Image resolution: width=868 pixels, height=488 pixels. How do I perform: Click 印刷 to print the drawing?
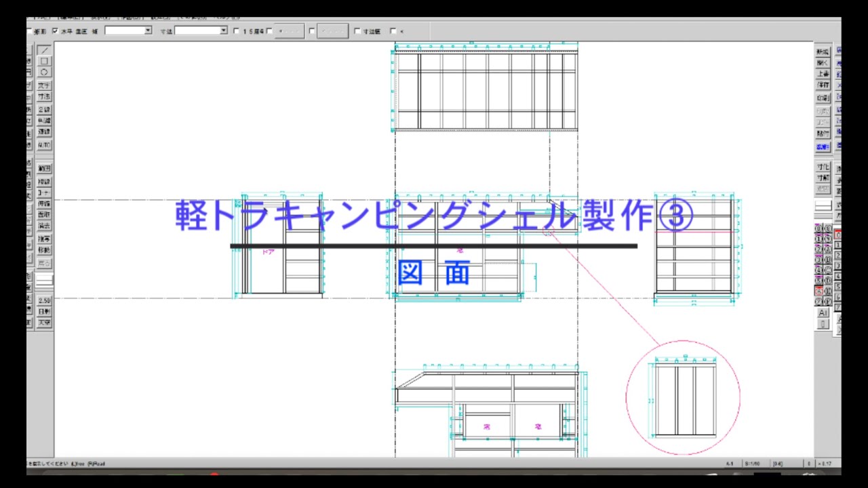(x=823, y=98)
